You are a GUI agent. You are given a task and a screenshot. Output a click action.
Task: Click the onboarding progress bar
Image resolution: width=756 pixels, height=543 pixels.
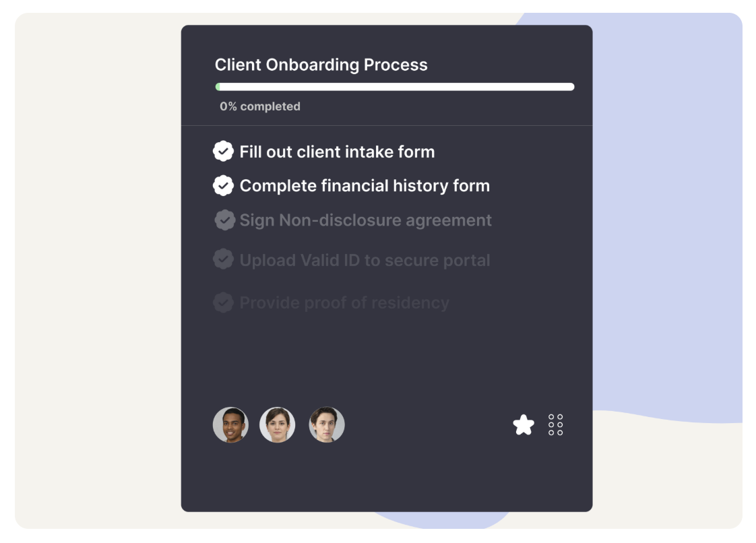point(395,87)
